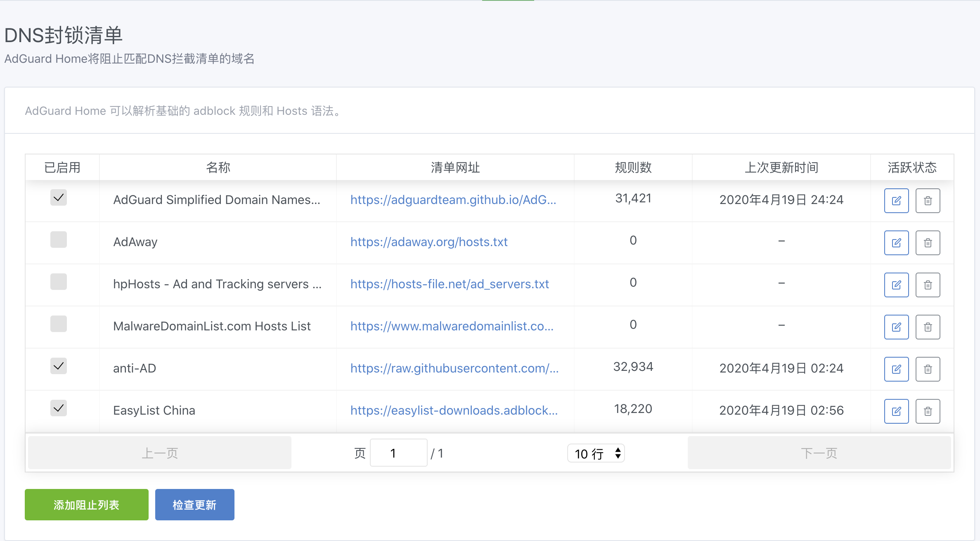Edit the AdAway filter entry
This screenshot has height=541, width=980.
click(x=896, y=243)
